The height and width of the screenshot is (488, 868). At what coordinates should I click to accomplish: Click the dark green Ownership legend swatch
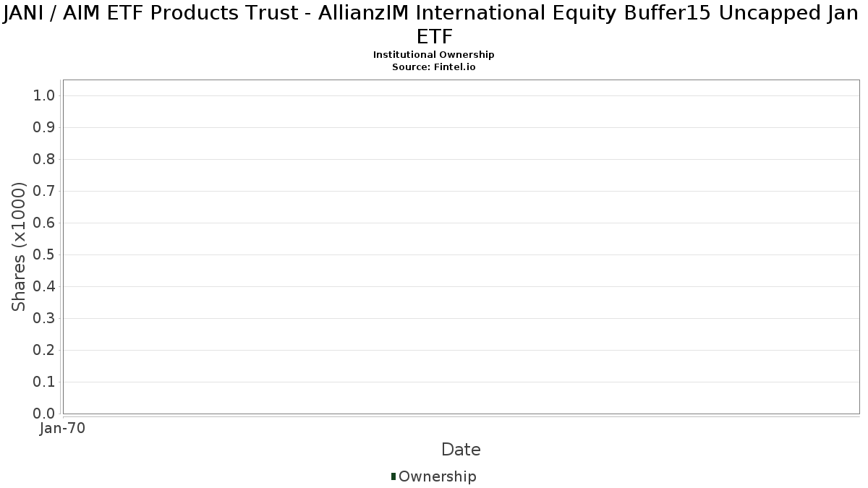[393, 476]
